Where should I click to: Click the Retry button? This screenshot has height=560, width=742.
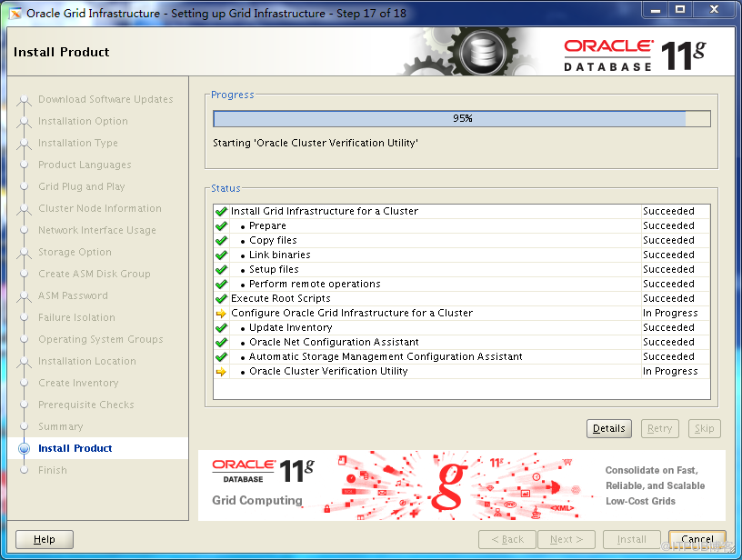[x=659, y=428]
